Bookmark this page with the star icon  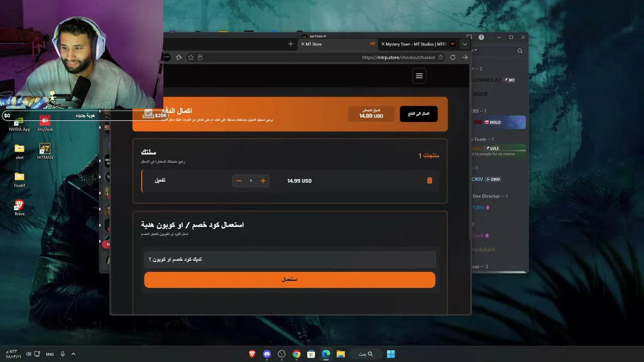pos(191,57)
